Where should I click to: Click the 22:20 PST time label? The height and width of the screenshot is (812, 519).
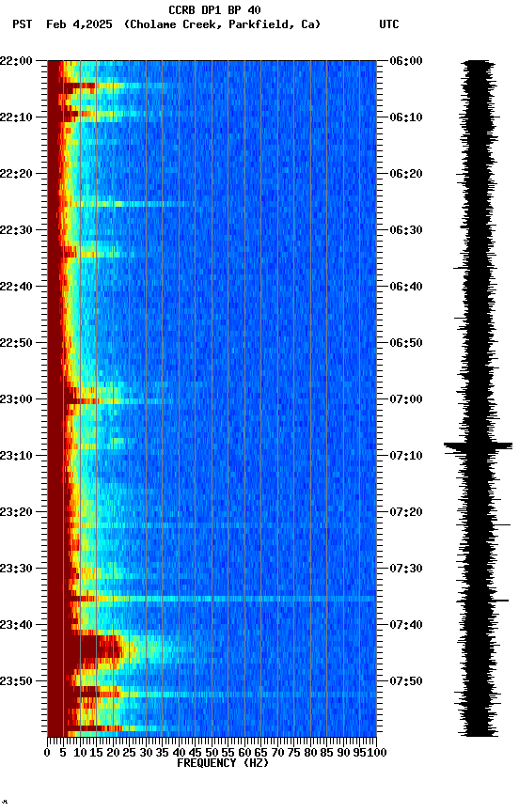pyautogui.click(x=16, y=174)
